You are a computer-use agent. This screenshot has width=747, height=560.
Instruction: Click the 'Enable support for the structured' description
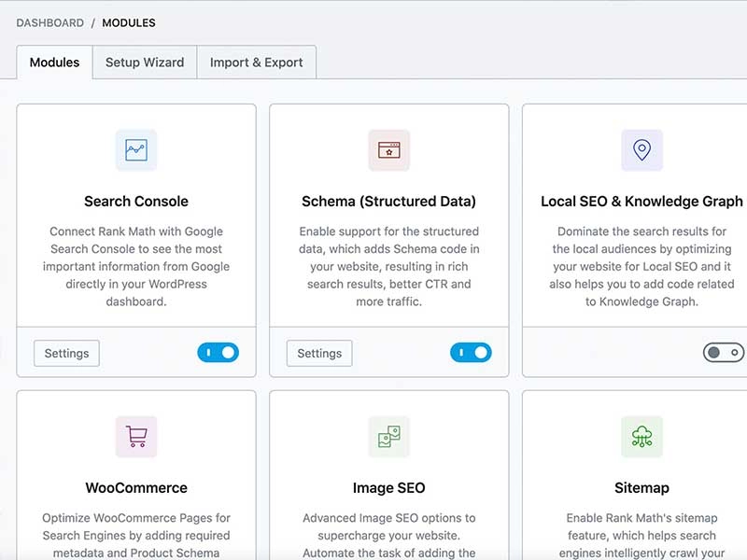coord(388,266)
